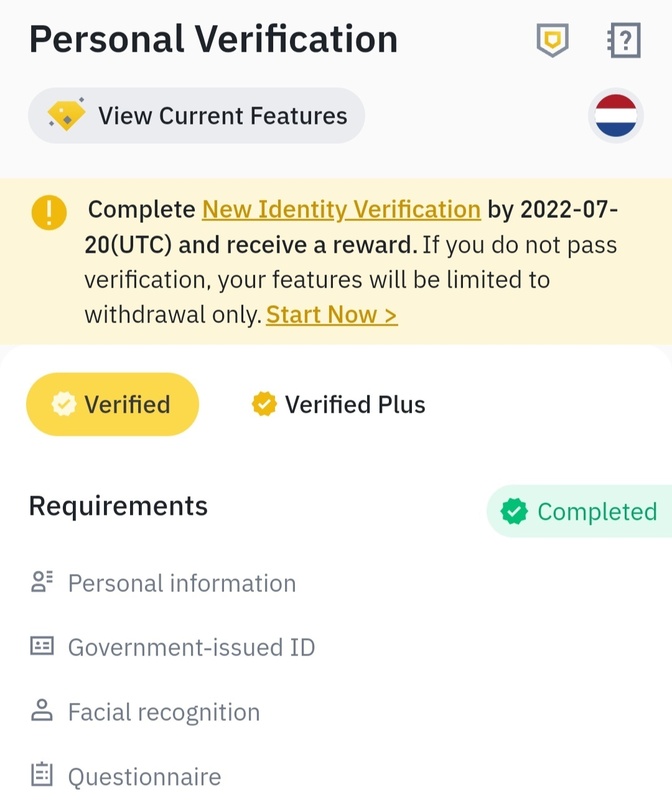Select the Verified tab
This screenshot has height=800, width=672.
[x=111, y=404]
